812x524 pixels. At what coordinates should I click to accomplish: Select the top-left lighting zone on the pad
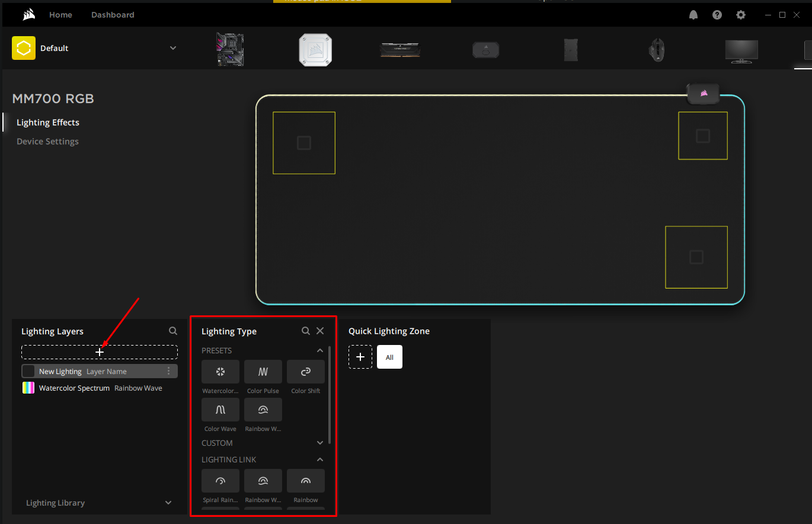(304, 142)
